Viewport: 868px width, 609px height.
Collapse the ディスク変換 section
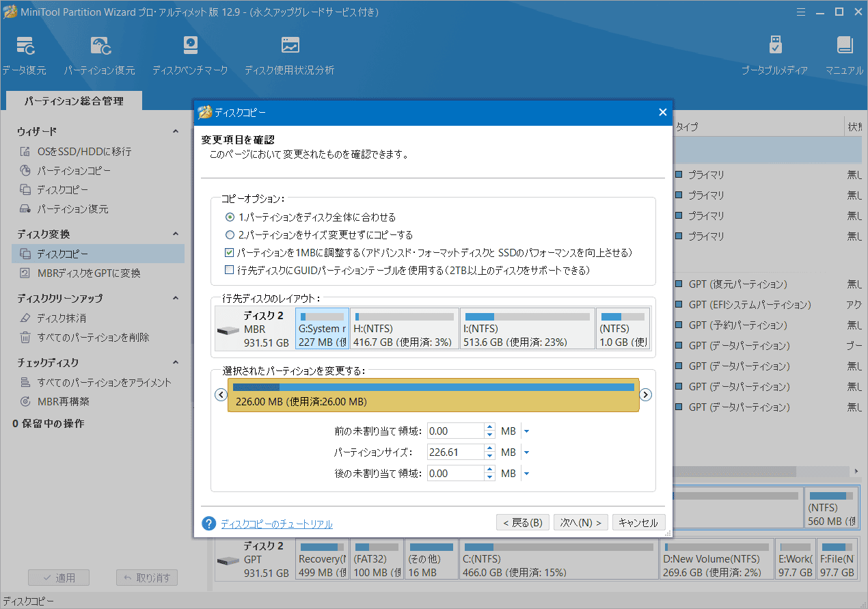176,234
